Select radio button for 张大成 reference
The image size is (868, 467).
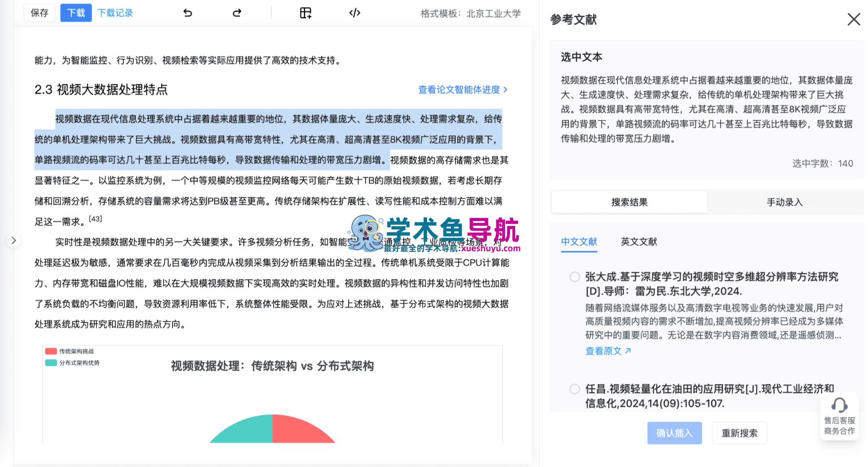[574, 277]
